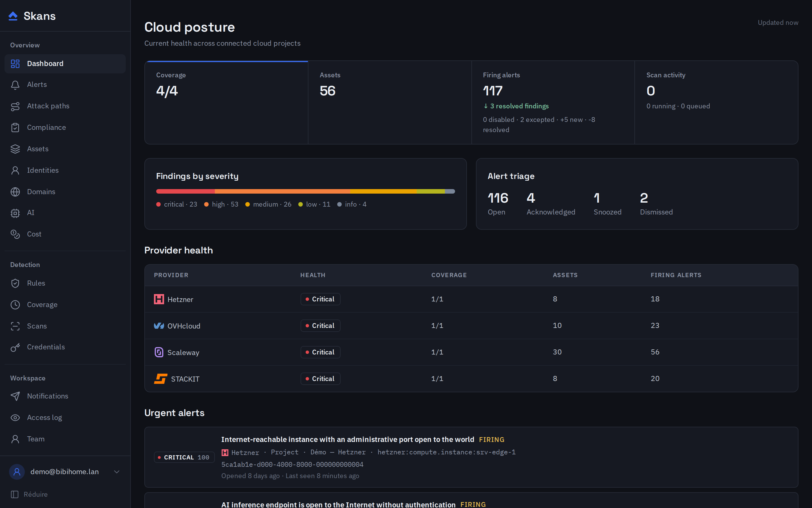Image resolution: width=812 pixels, height=508 pixels.
Task: Click the 4 Acknowledged triage count
Action: 551,203
